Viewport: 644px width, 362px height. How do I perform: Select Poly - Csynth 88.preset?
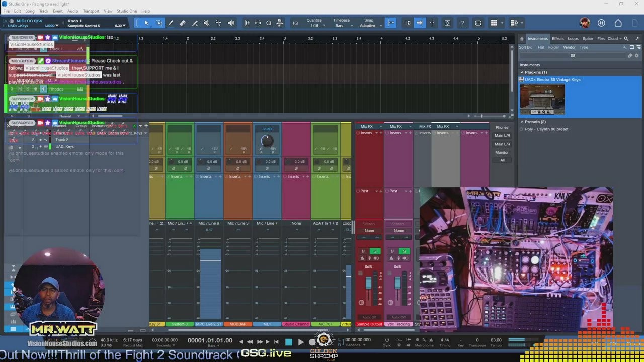[546, 129]
